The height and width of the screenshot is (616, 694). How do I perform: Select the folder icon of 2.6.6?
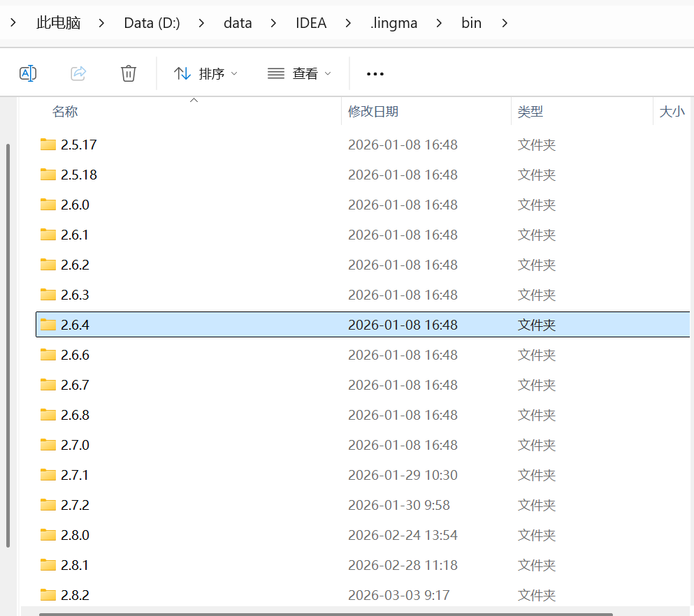coord(48,355)
